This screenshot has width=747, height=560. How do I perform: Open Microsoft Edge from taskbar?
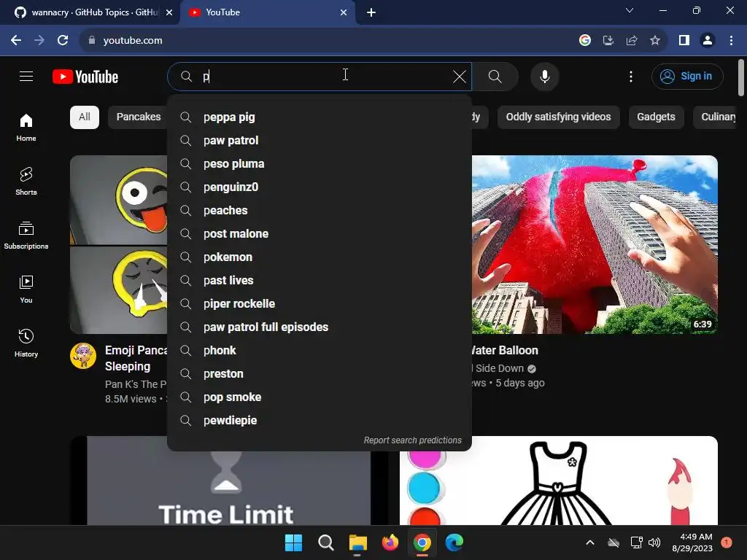(x=454, y=542)
